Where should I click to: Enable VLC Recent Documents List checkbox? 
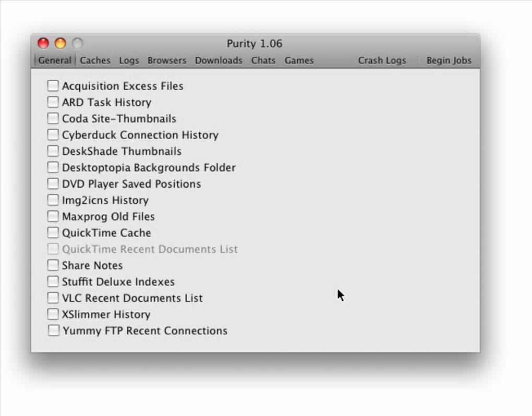53,298
